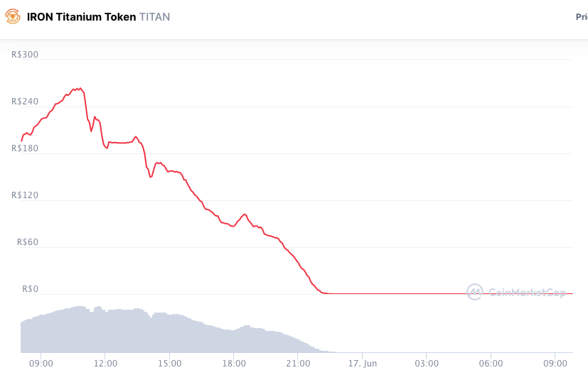Click the 18:00 time axis label

pos(234,364)
